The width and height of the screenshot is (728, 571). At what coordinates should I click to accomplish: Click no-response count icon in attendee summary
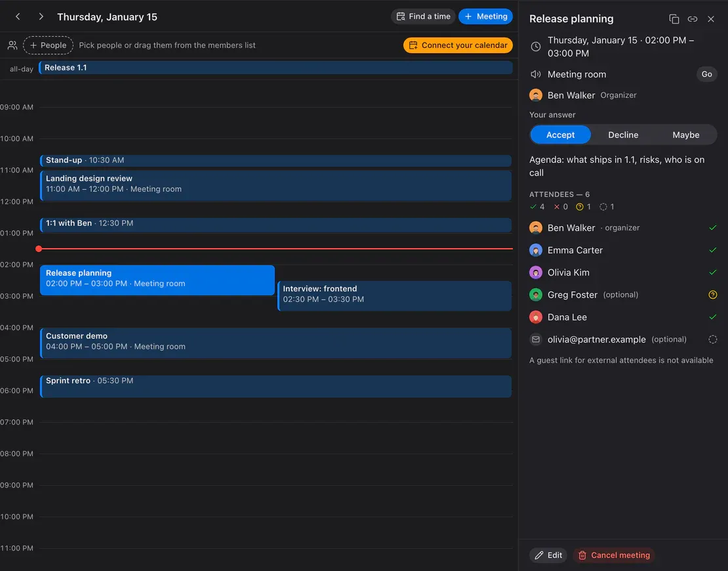tap(603, 207)
